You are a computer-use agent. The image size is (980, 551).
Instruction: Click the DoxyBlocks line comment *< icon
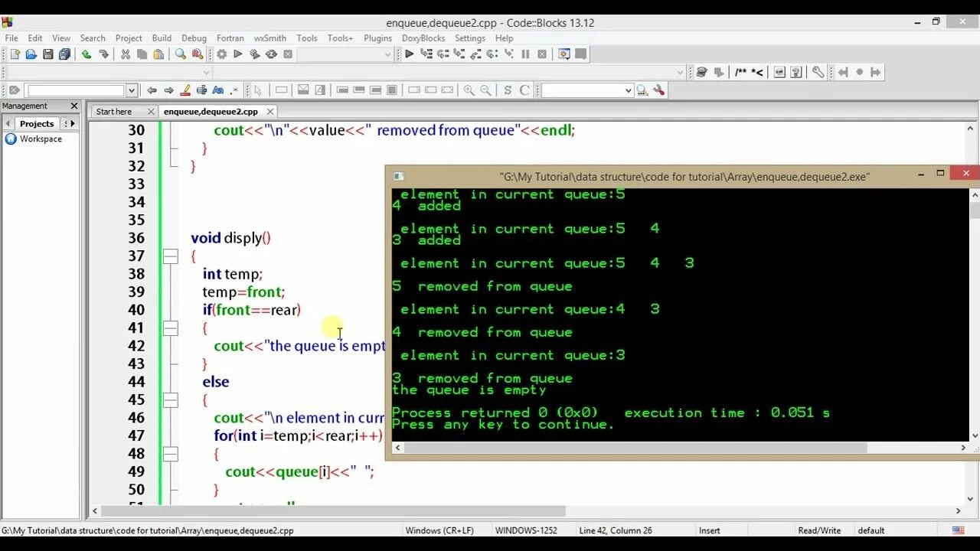point(757,72)
